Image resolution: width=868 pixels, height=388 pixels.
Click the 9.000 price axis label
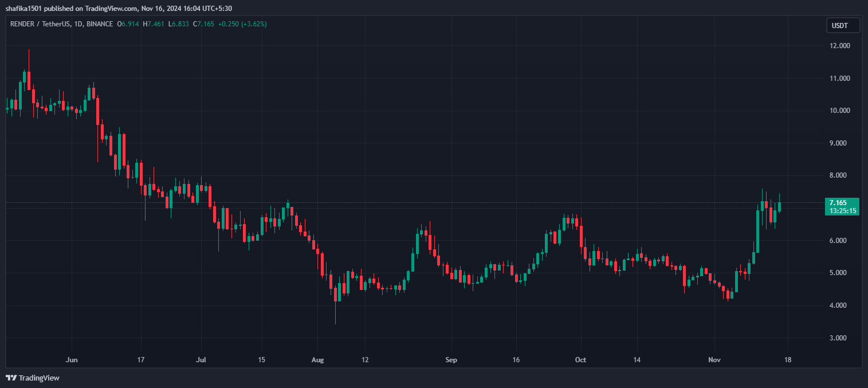[x=839, y=143]
